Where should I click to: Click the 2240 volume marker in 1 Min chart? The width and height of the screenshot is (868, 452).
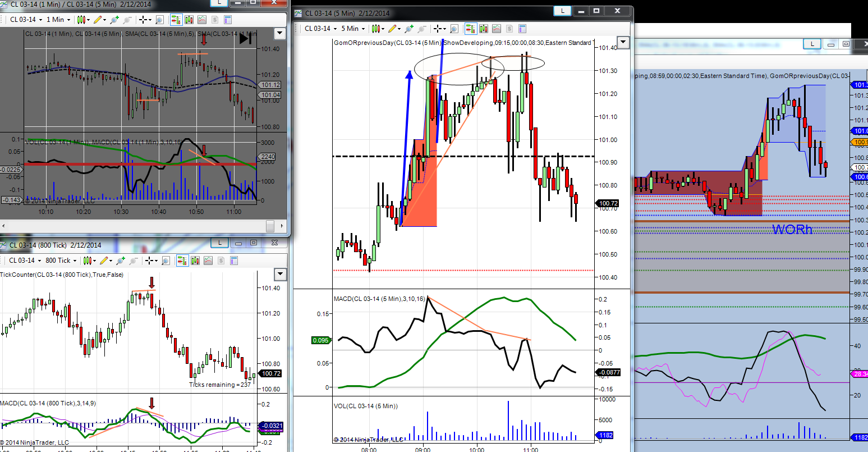(x=268, y=157)
